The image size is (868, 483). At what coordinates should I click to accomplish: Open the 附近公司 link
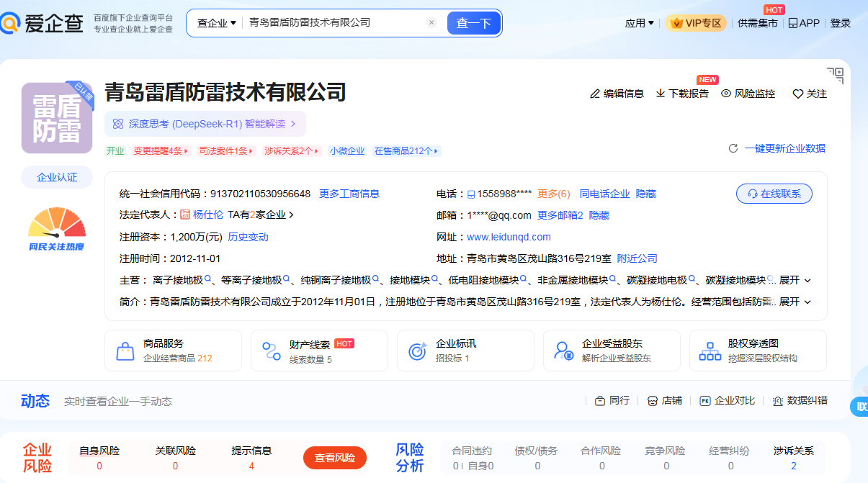tap(637, 258)
